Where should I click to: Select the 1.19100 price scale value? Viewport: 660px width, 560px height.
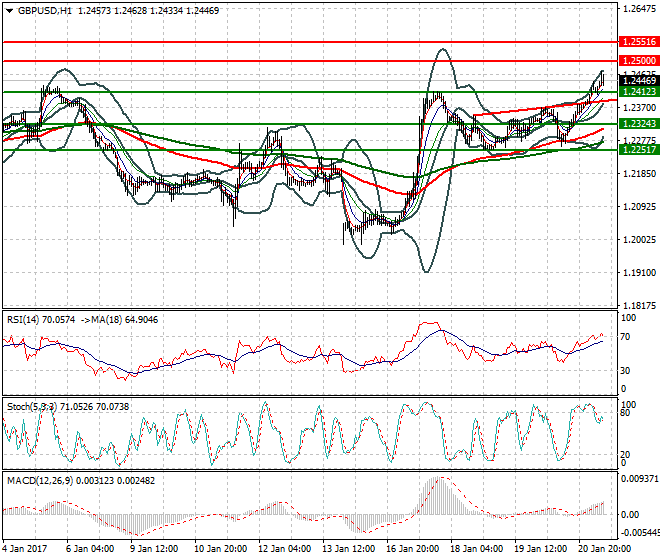coord(639,273)
